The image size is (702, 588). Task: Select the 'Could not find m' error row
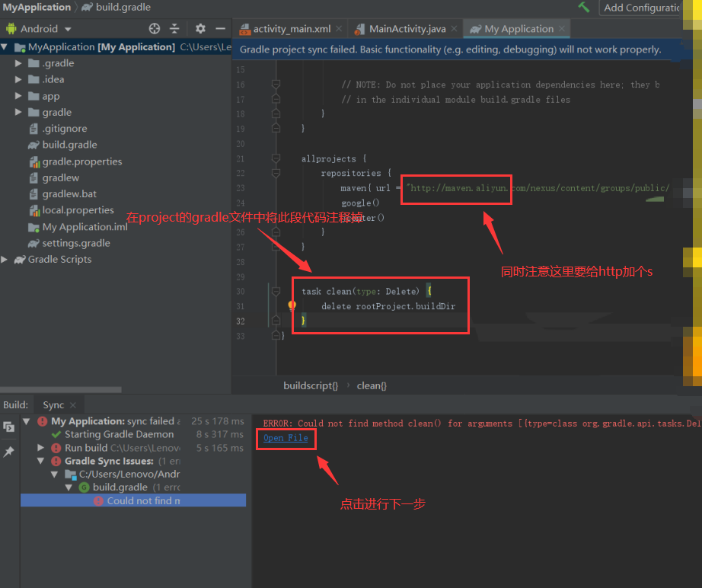coord(133,500)
